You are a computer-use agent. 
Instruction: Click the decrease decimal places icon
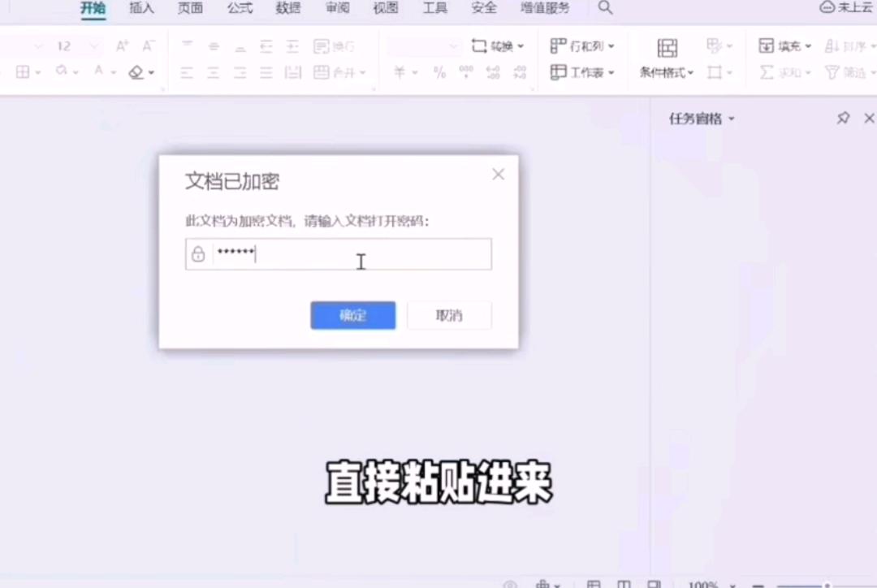520,72
